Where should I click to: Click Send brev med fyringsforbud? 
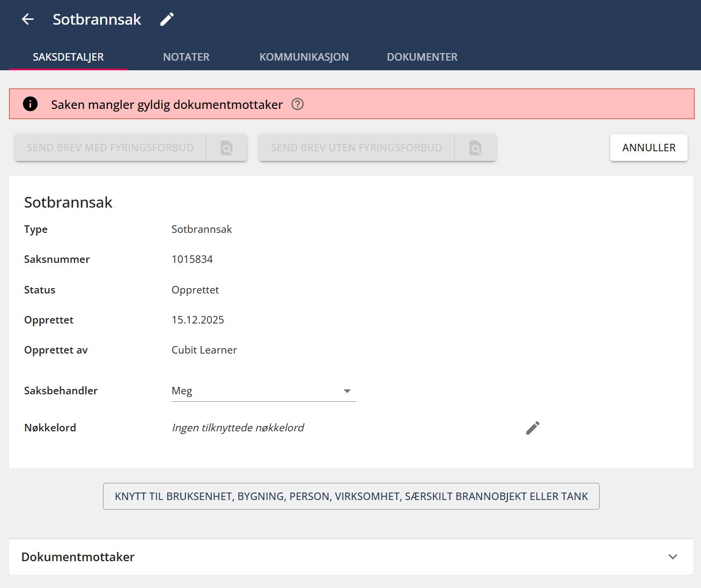110,148
